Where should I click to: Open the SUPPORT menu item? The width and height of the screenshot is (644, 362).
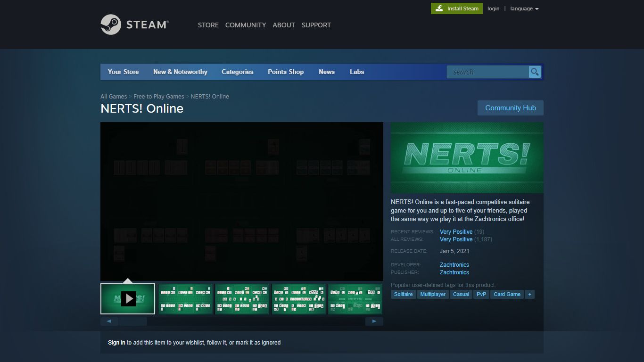[316, 25]
